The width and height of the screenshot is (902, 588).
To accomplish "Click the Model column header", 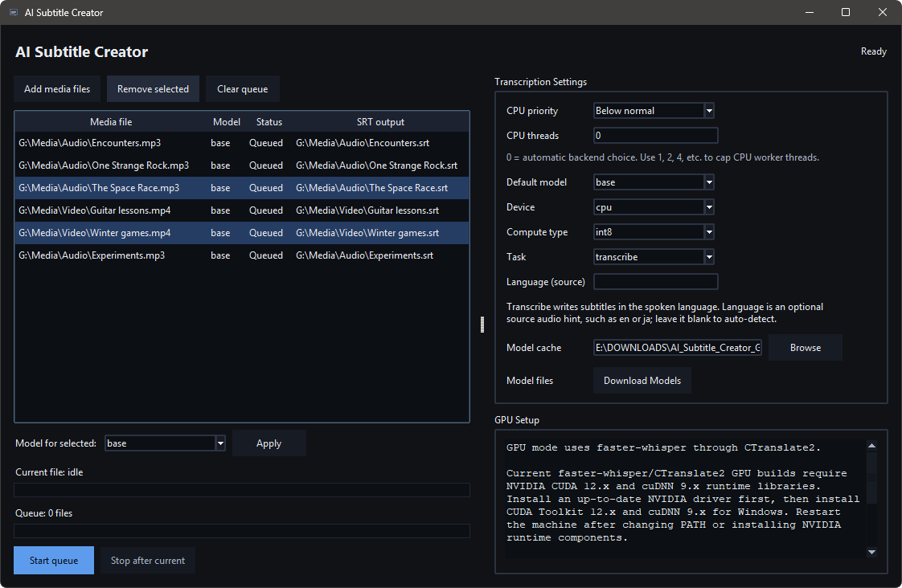I will click(227, 122).
